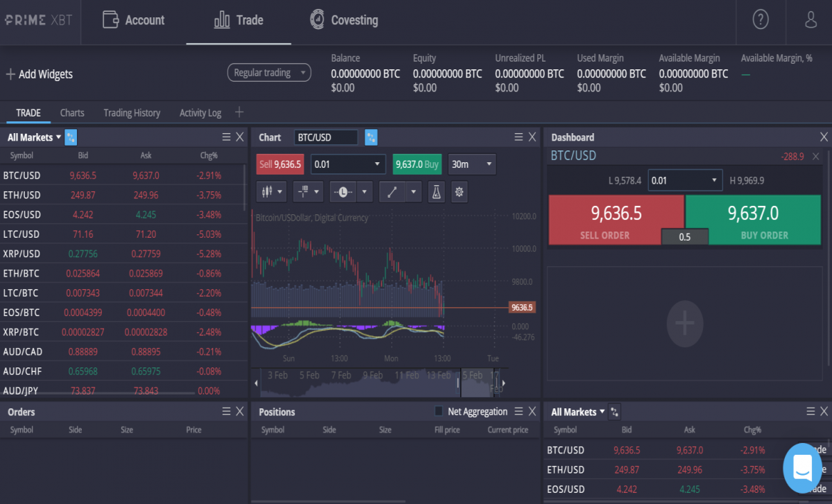Open chart settings gear icon
Image resolution: width=832 pixels, height=504 pixels.
[459, 191]
